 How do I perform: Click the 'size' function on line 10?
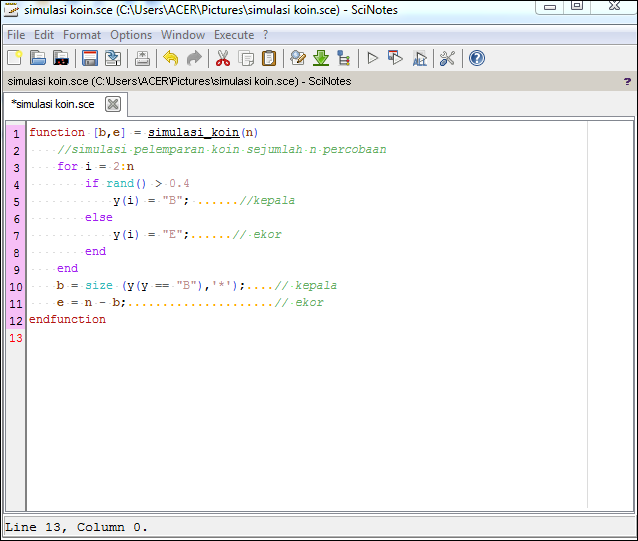click(x=99, y=286)
